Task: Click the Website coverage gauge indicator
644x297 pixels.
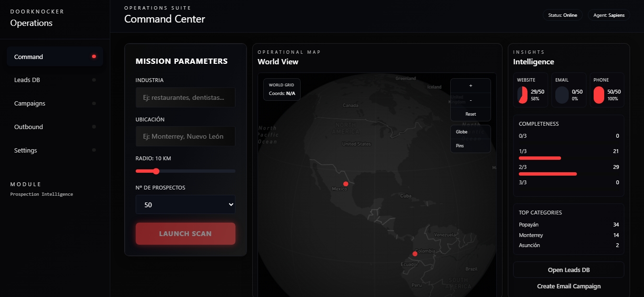Action: (x=522, y=95)
